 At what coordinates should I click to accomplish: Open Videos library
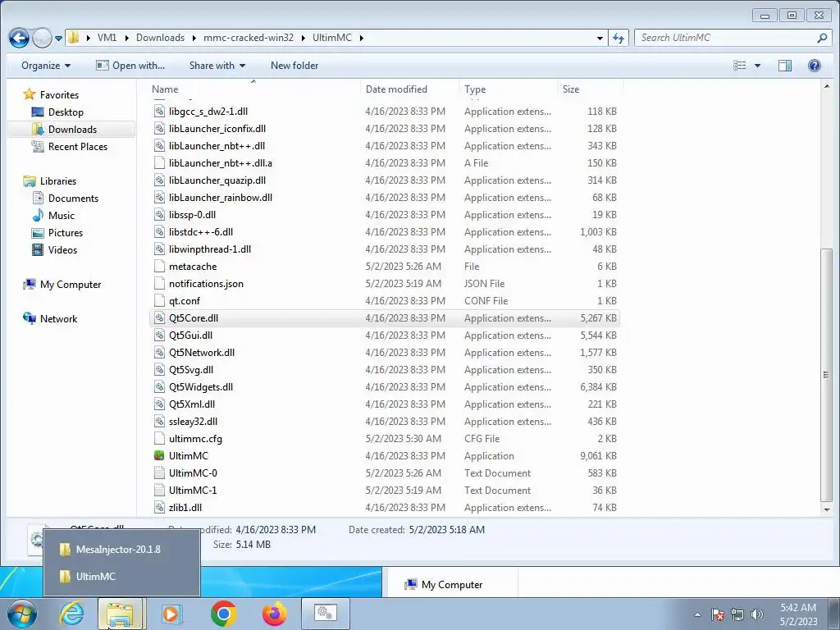pyautogui.click(x=62, y=249)
